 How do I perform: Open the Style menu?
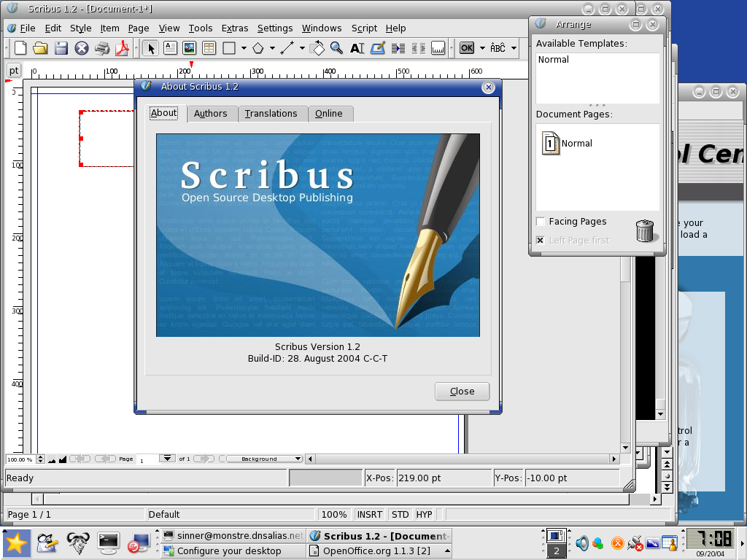click(x=80, y=28)
